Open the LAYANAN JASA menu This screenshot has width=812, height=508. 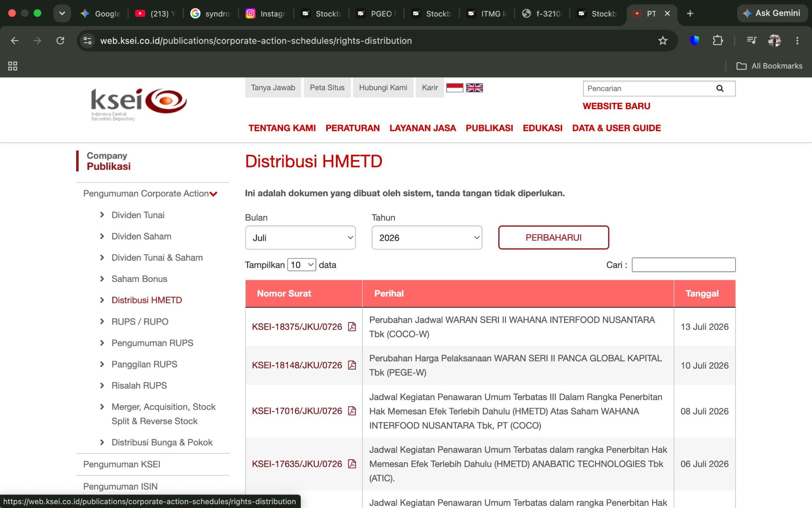[422, 128]
